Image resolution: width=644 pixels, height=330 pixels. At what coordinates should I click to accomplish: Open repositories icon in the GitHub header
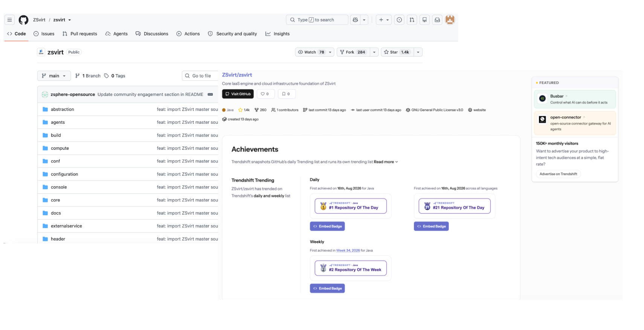pos(424,20)
